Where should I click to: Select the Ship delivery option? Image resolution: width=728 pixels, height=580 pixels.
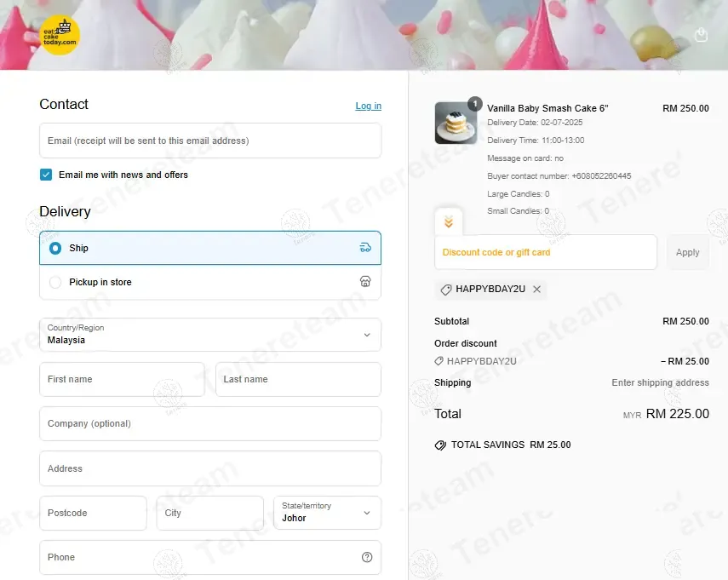56,248
